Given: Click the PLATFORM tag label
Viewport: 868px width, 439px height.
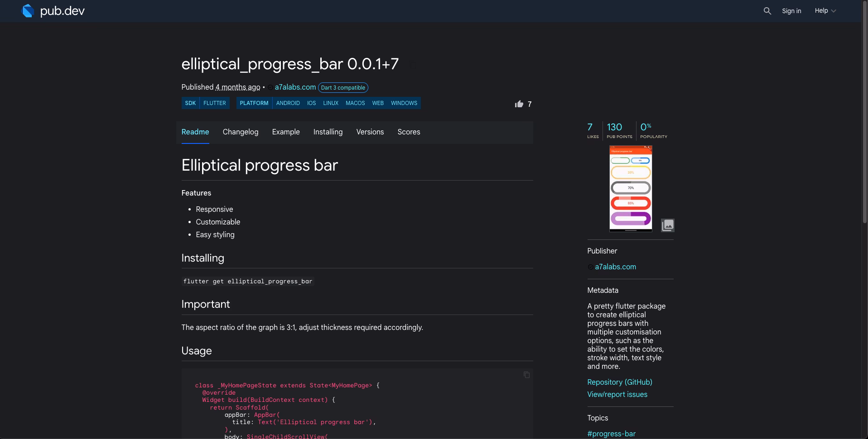Looking at the screenshot, I should click(x=254, y=103).
